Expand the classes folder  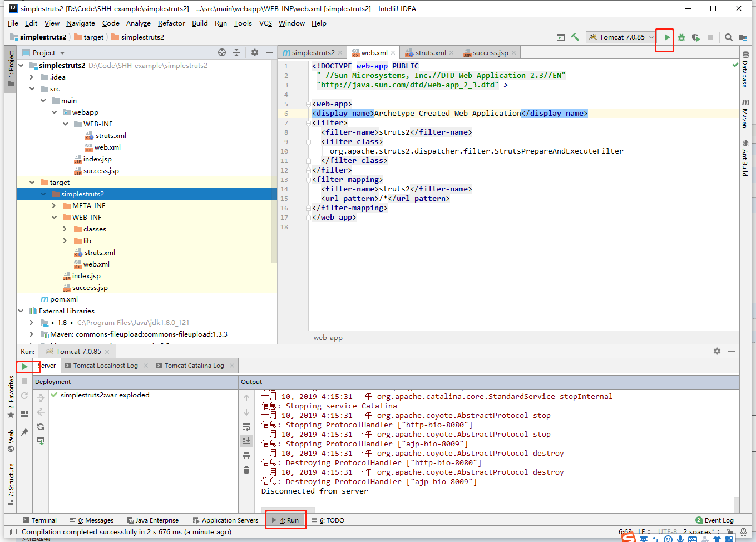point(65,229)
